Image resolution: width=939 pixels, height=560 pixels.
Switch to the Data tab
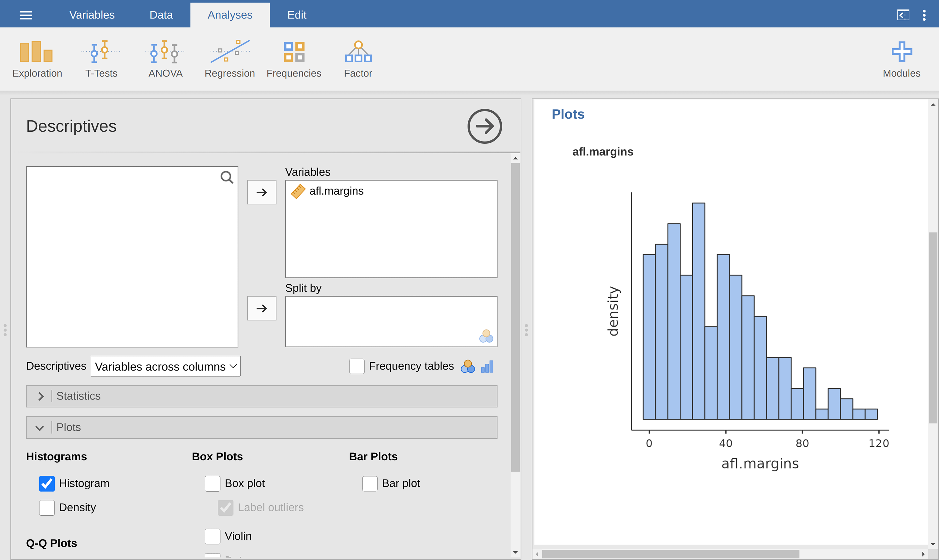(161, 15)
